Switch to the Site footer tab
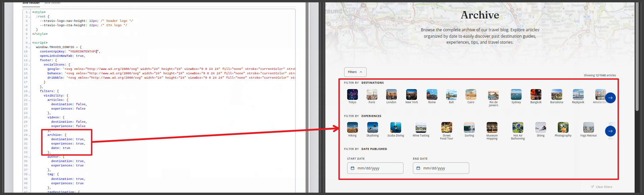The image size is (644, 195). tap(52, 3)
